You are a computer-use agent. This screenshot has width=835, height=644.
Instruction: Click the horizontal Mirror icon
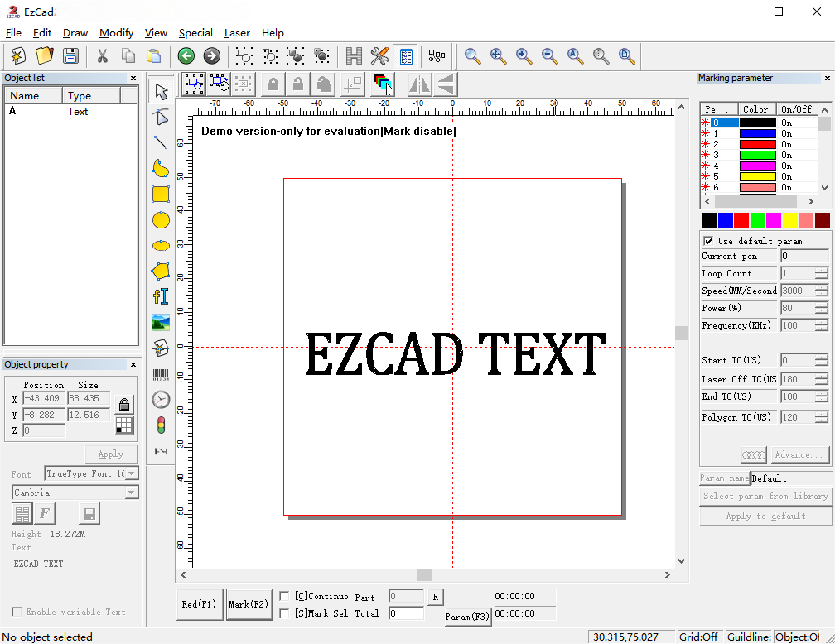click(420, 84)
